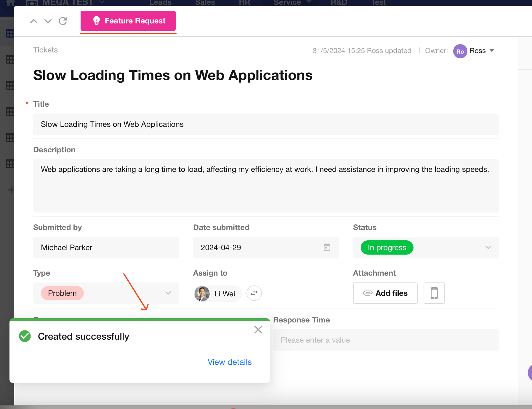
Task: Open the Status dropdown chevron
Action: 488,247
